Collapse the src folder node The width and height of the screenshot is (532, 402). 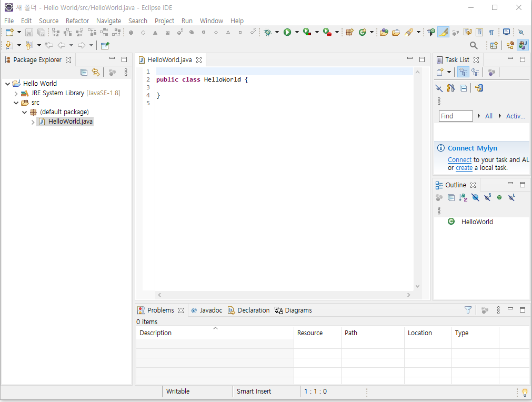[x=16, y=103]
